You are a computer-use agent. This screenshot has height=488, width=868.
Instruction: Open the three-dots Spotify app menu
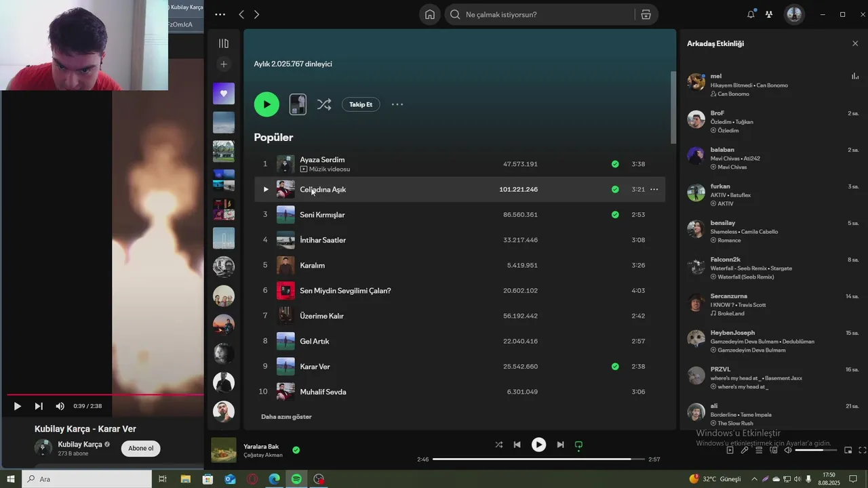tap(220, 14)
